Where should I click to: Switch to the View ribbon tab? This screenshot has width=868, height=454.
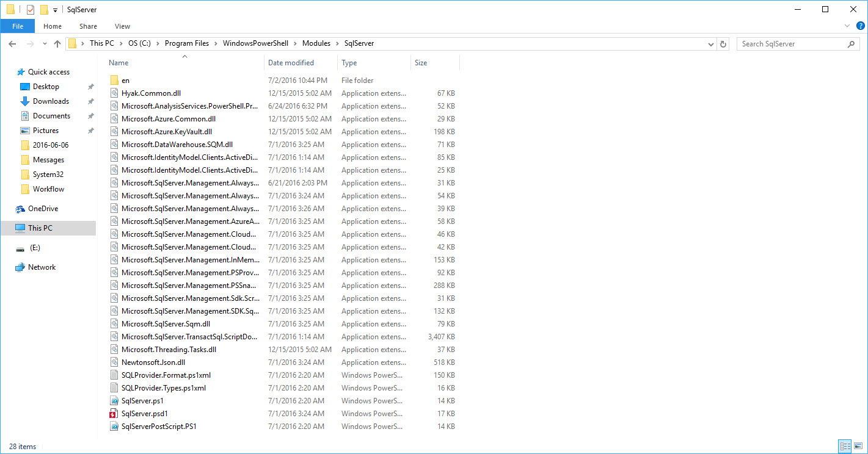pyautogui.click(x=122, y=26)
